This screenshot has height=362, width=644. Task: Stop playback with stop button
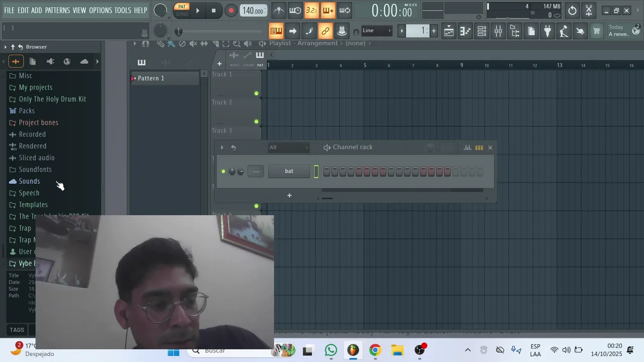[213, 10]
